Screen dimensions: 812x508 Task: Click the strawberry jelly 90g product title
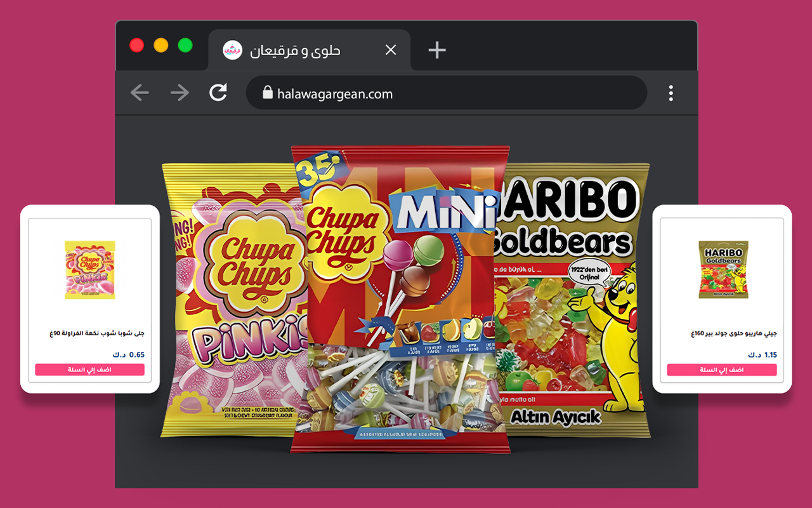[97, 333]
